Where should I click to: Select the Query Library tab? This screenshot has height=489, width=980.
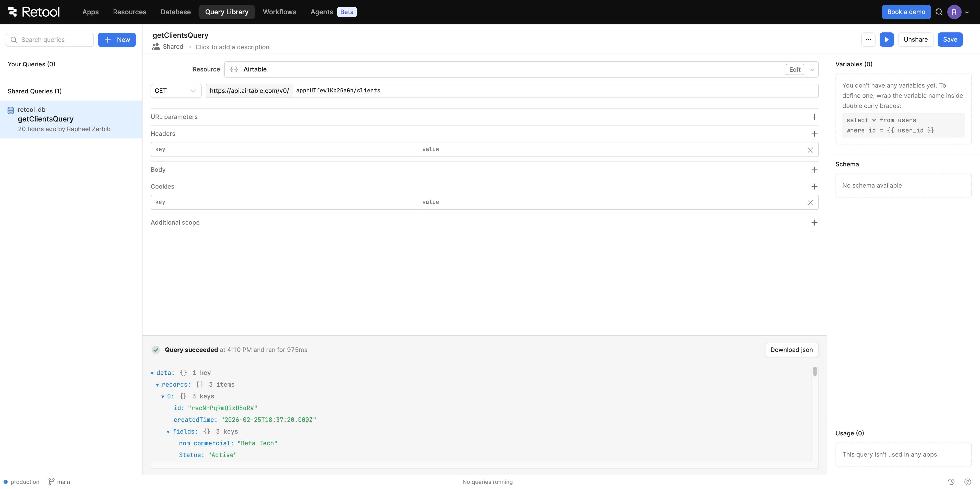click(x=227, y=12)
